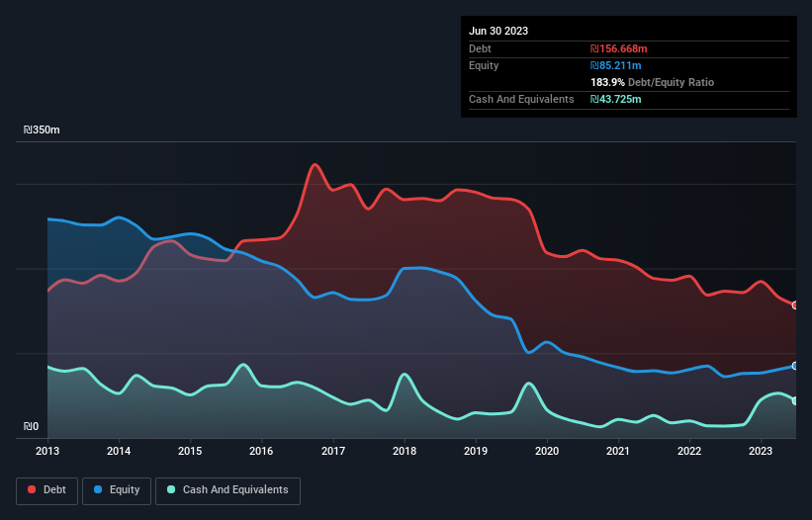This screenshot has height=520, width=812.
Task: Toggle the Debt series legend button
Action: pyautogui.click(x=47, y=490)
